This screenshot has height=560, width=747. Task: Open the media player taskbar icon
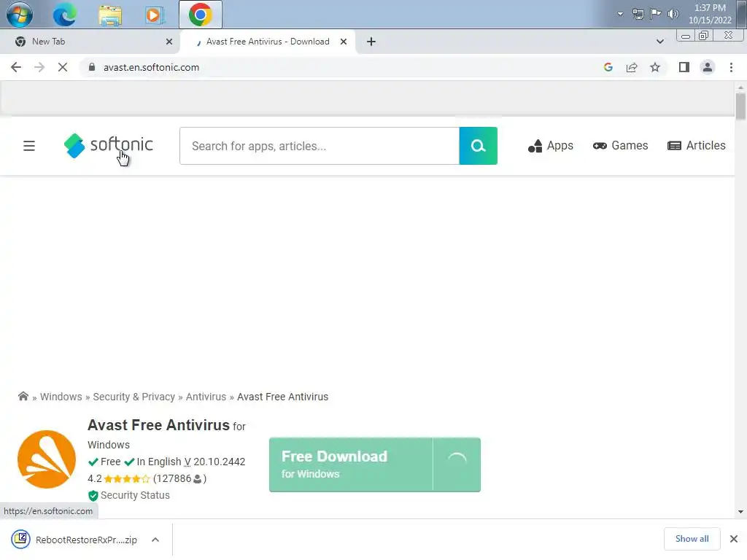tap(155, 15)
